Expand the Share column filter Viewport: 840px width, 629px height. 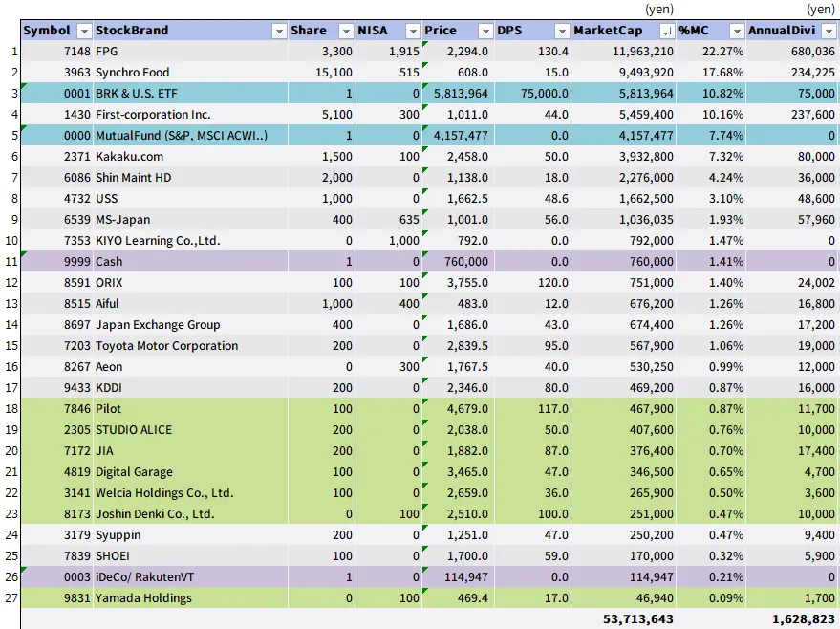tap(346, 31)
